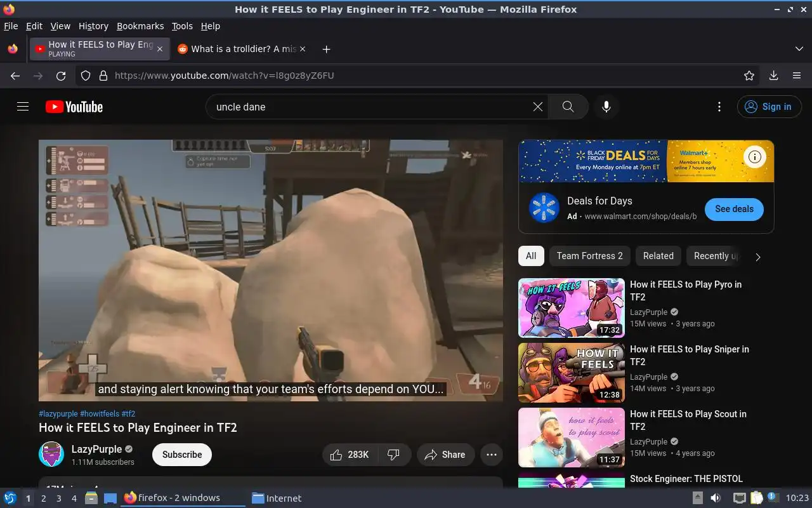The width and height of the screenshot is (812, 508).
Task: Click See deals on the Walmart ad
Action: click(x=734, y=209)
